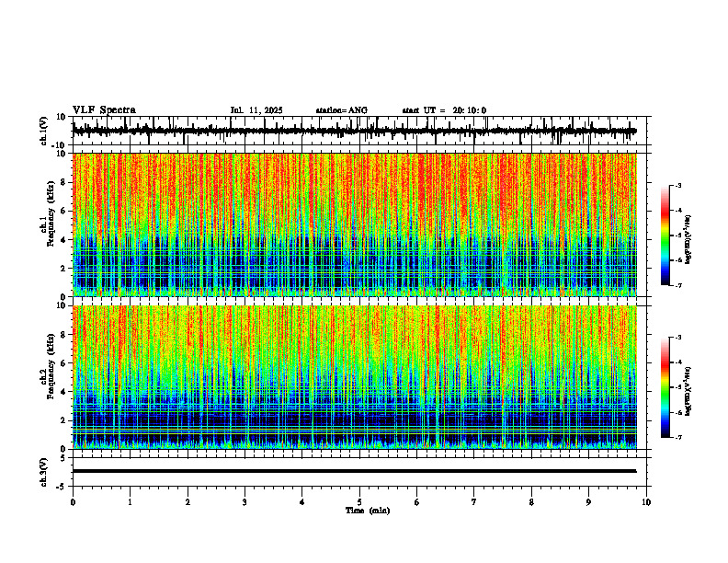Click the "-10" tick on ch.1(V) axis
Screen dimensions: 728x563
coord(59,145)
